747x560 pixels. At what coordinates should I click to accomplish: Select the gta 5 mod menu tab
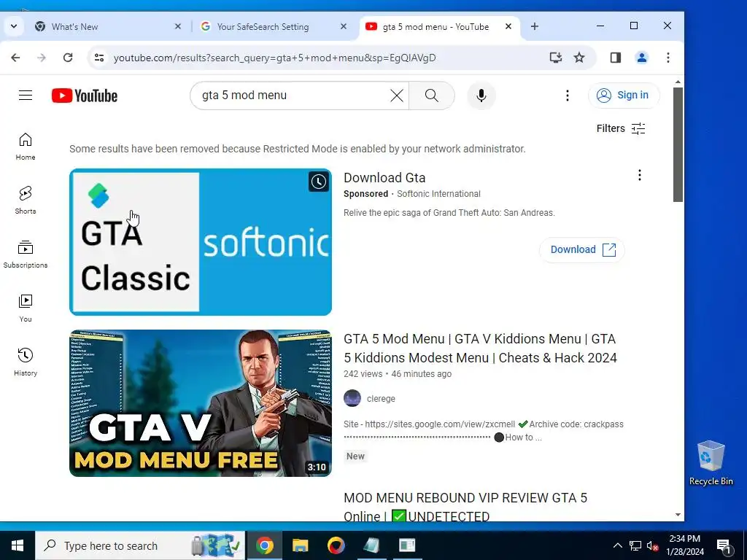click(438, 27)
